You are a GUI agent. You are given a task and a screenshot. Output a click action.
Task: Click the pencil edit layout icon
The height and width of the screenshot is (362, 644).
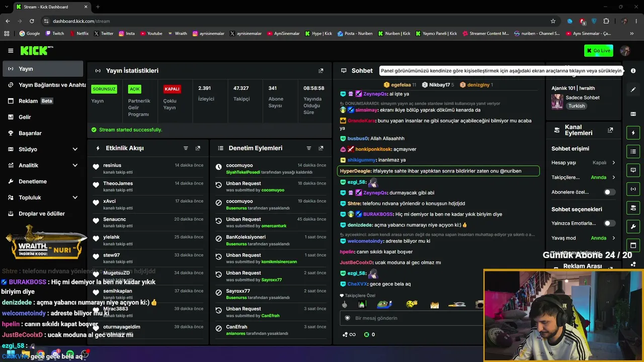coord(633,89)
